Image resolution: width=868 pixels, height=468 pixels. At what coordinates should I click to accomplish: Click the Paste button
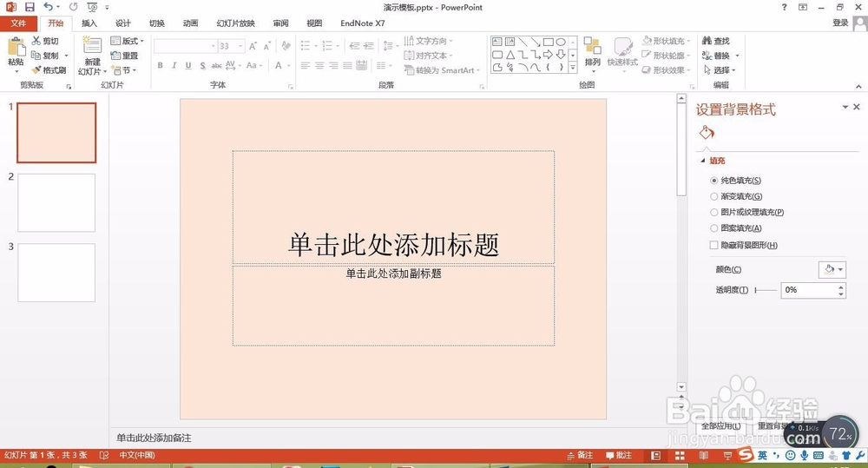pos(16,55)
